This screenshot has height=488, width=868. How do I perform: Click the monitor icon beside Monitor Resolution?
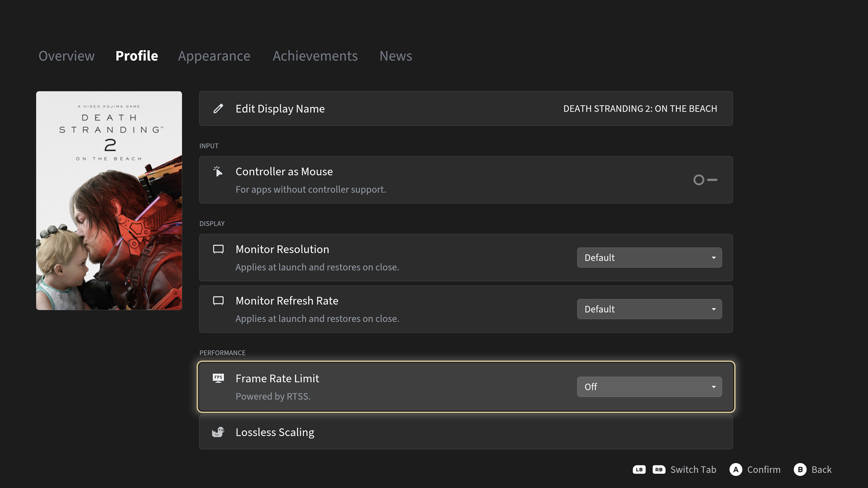tap(218, 249)
